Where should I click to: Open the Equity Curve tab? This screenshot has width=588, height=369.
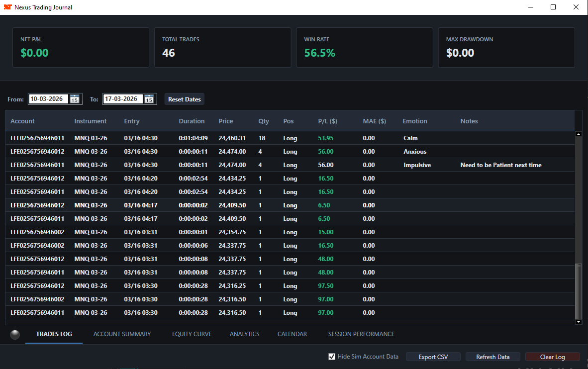point(192,334)
